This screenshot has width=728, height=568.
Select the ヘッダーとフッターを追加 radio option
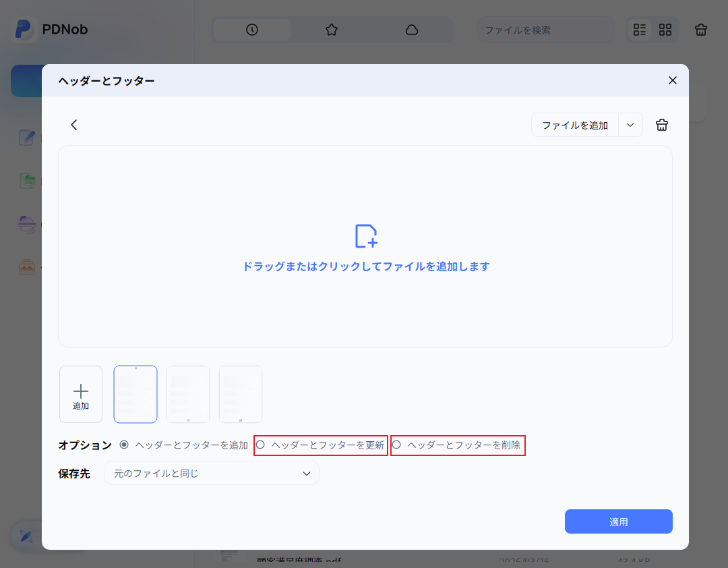[x=123, y=445]
